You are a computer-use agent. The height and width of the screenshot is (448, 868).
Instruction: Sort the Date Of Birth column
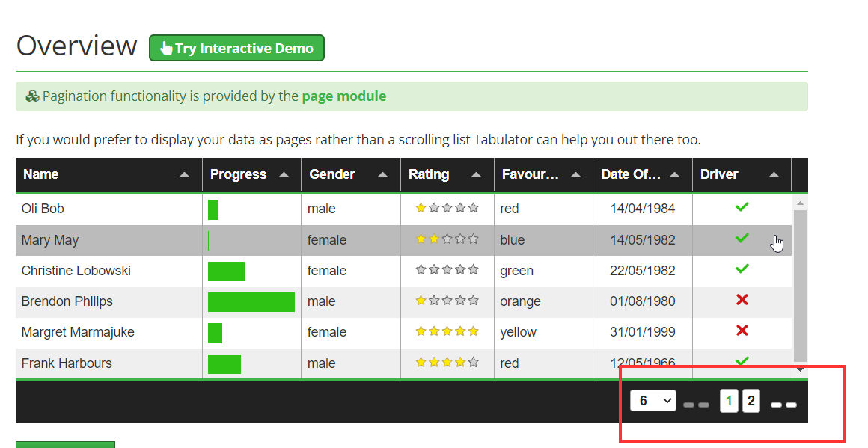click(675, 174)
